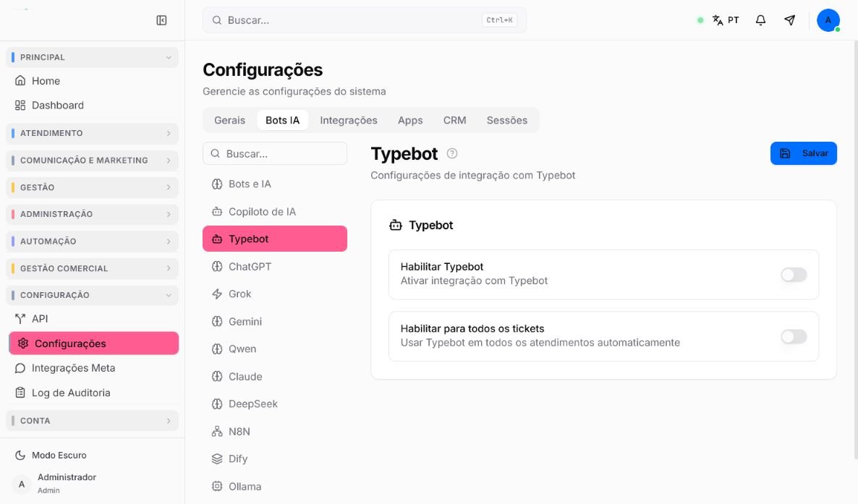Screen dimensions: 858x504
Task: Open notifications bell icon
Action: point(760,20)
